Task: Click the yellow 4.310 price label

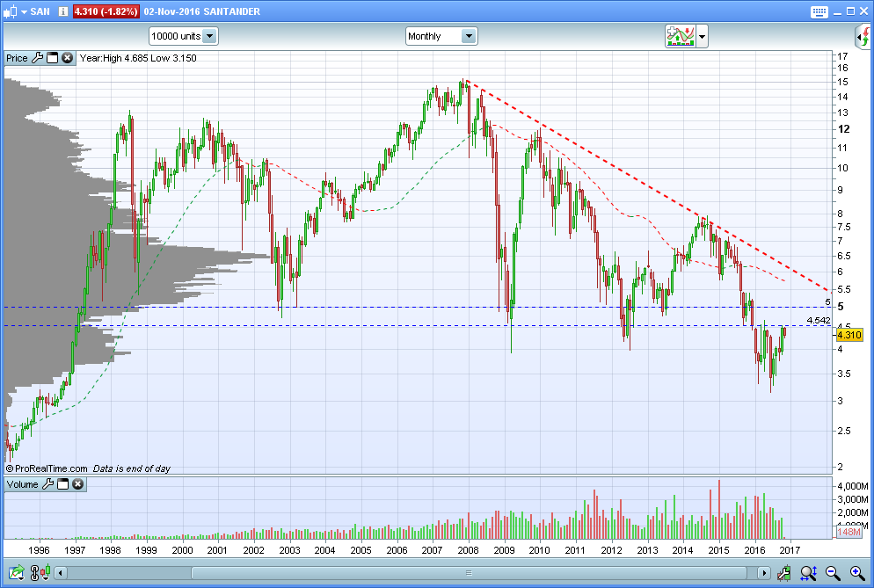Action: [x=849, y=335]
